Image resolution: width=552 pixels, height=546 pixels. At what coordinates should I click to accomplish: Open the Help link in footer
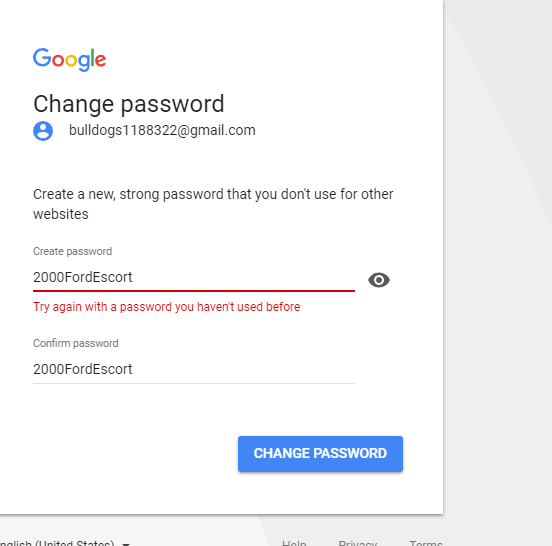point(294,543)
